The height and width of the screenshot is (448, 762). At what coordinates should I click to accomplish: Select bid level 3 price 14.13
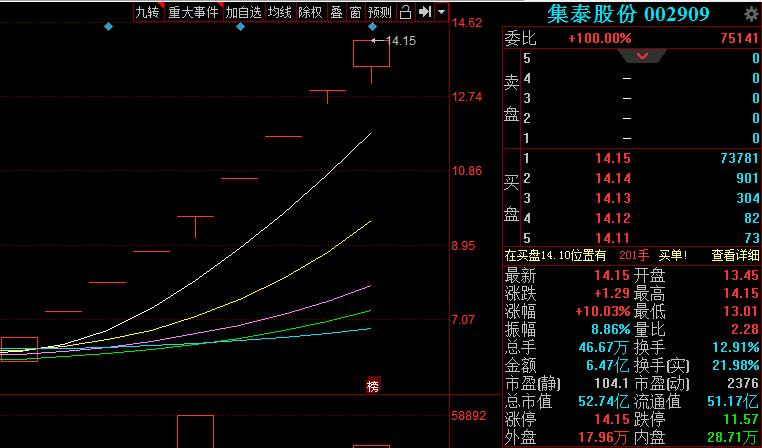click(613, 198)
